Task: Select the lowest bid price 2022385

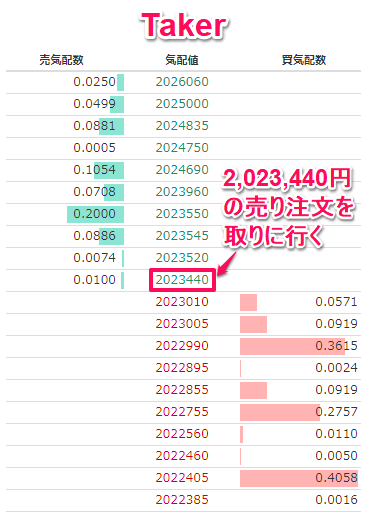Action: [x=182, y=500]
